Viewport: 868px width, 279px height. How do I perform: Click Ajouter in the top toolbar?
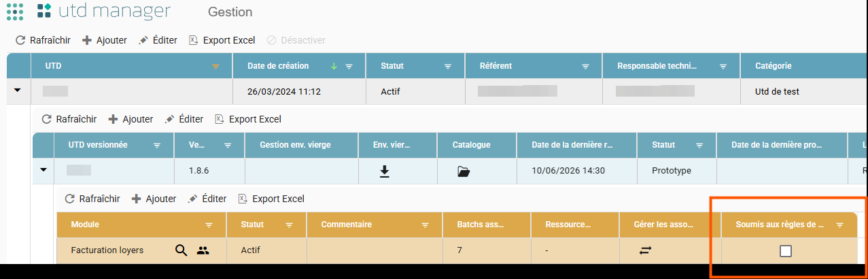(x=105, y=40)
